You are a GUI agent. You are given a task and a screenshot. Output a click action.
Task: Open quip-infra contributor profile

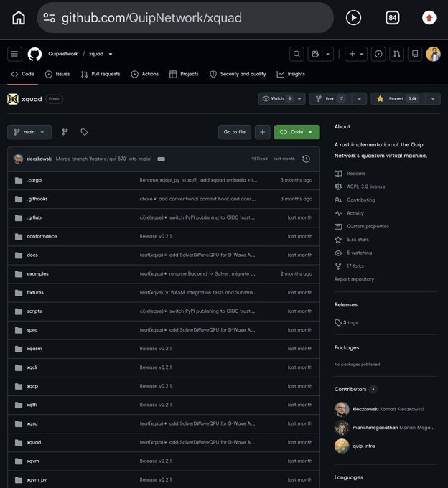[x=363, y=446]
